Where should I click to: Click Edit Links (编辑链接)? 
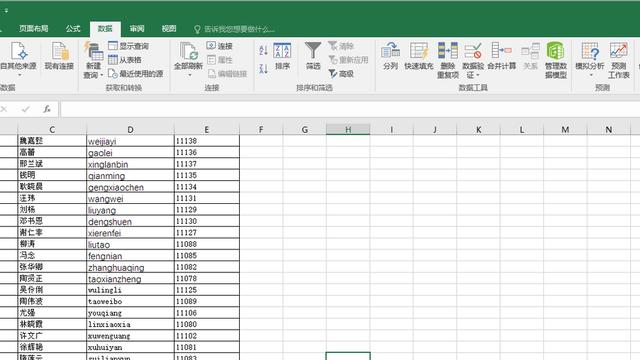pos(227,73)
